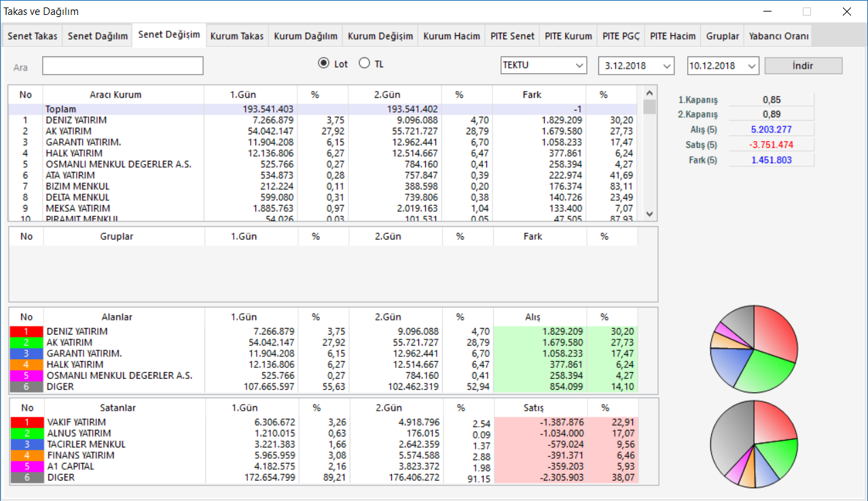Click A1 CAPITAL in Satanlar table
This screenshot has width=868, height=501.
click(70, 466)
